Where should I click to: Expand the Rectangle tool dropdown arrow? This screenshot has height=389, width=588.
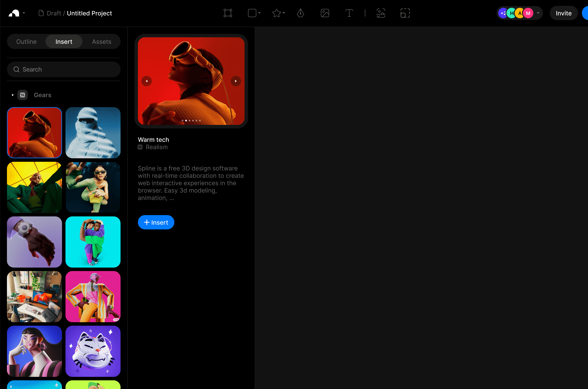(x=259, y=13)
